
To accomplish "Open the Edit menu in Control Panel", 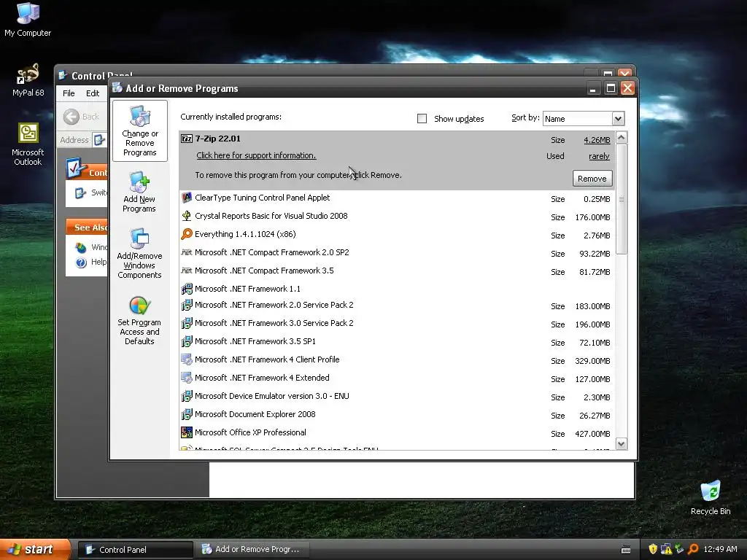I will [x=93, y=93].
